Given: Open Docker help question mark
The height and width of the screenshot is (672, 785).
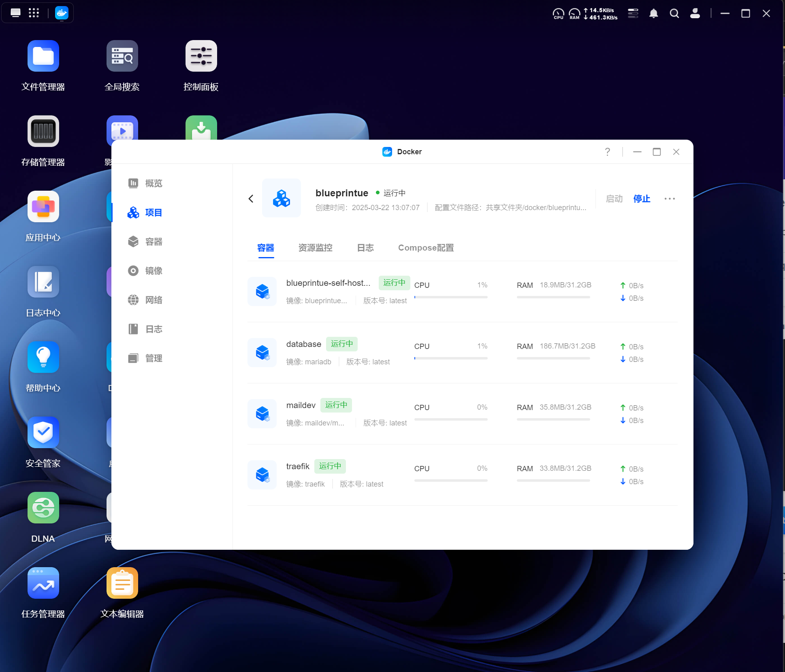Looking at the screenshot, I should (x=608, y=152).
